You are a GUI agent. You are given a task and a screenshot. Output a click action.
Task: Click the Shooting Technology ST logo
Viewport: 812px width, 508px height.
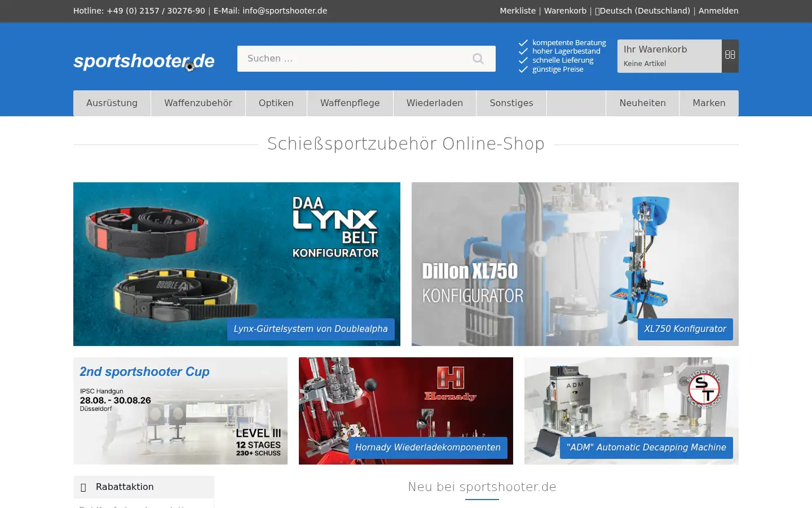click(x=704, y=389)
